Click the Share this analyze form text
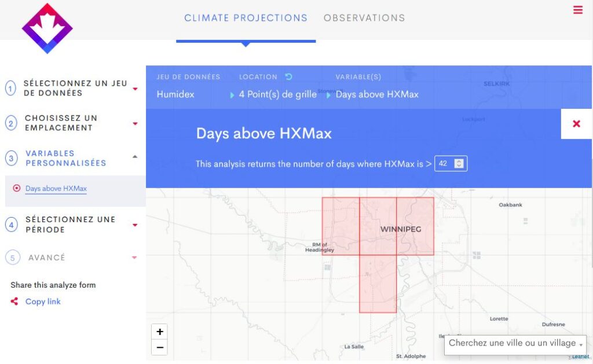 [x=53, y=285]
